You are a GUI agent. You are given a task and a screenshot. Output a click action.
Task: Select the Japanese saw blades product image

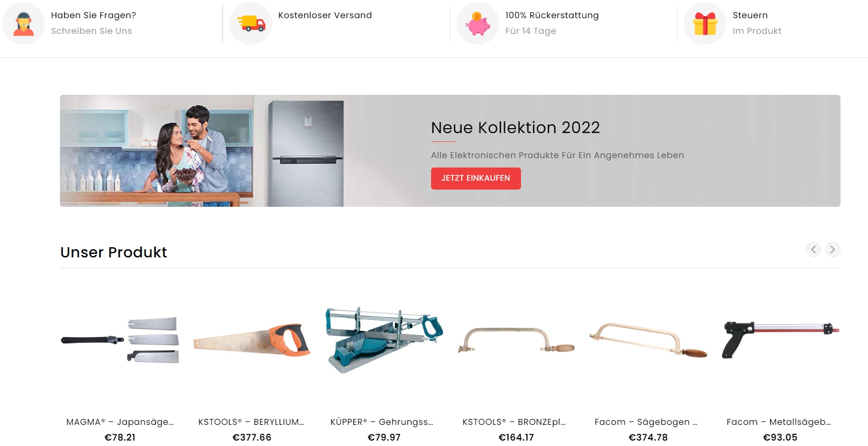(x=120, y=340)
